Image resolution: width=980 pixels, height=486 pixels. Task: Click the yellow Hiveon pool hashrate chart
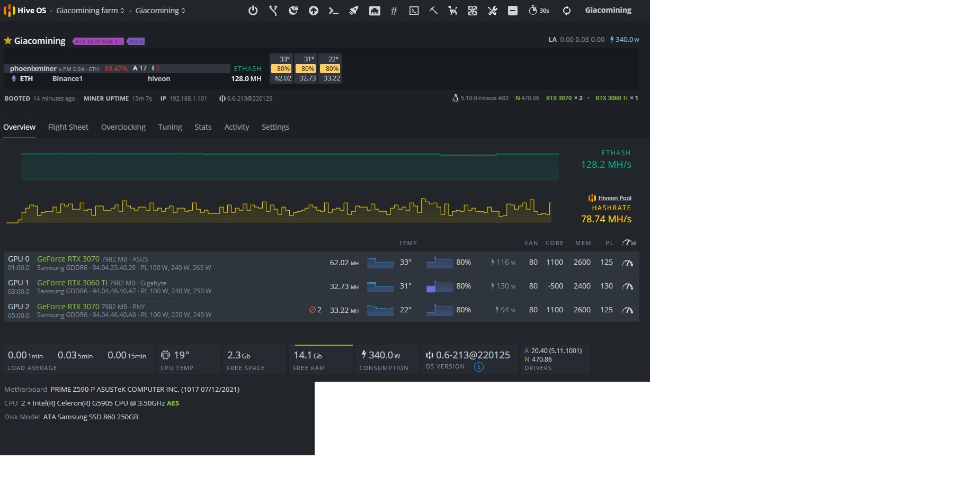tap(279, 211)
